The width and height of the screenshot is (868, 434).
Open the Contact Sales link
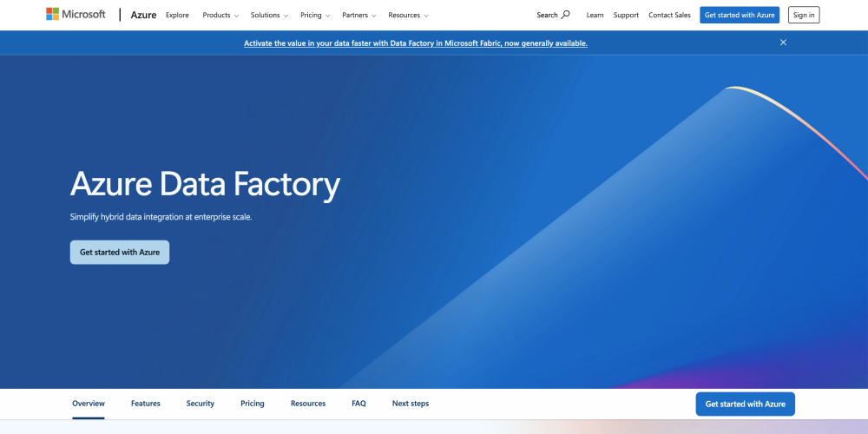point(669,15)
